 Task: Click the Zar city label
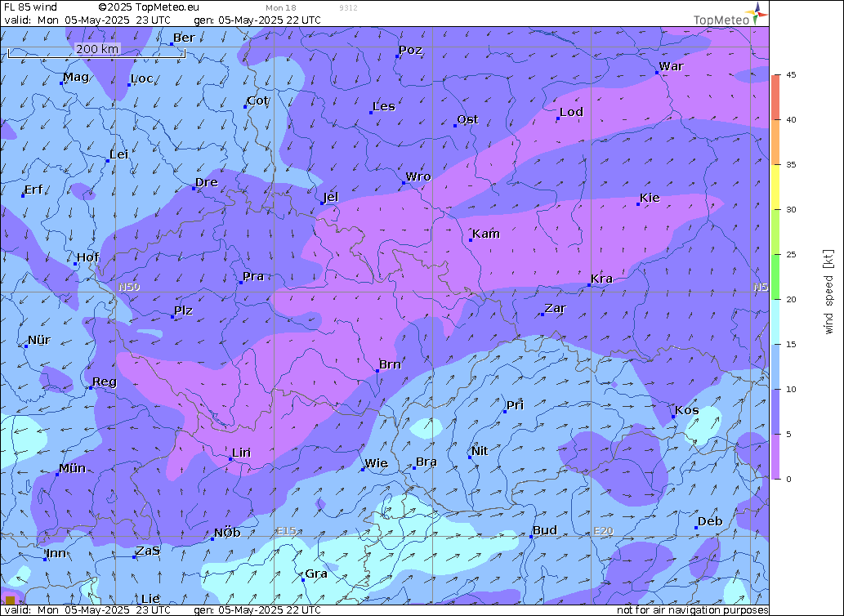pyautogui.click(x=556, y=308)
